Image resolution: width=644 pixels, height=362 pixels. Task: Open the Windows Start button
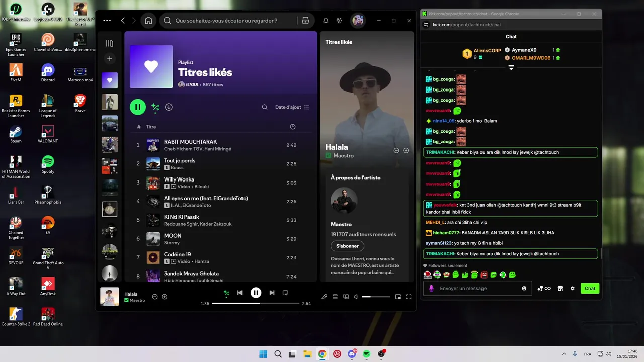pyautogui.click(x=263, y=354)
